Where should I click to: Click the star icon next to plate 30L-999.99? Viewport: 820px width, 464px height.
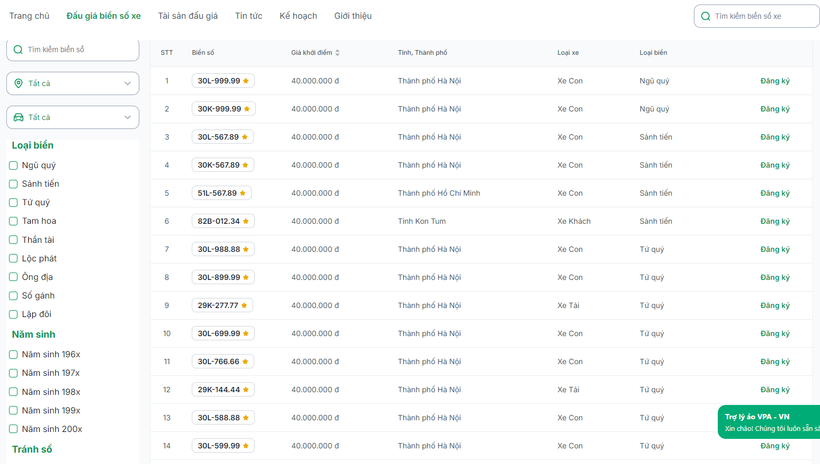(x=246, y=81)
